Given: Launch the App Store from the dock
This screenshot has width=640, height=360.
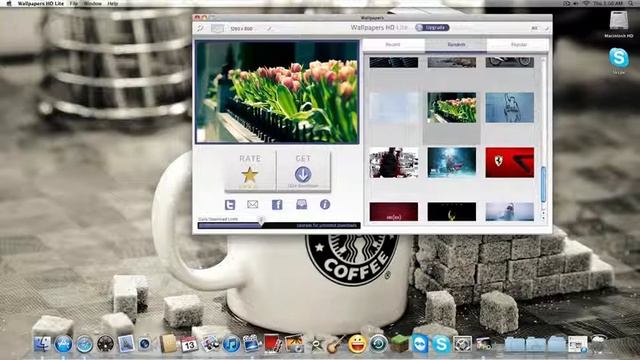Looking at the screenshot, I should tap(63, 344).
